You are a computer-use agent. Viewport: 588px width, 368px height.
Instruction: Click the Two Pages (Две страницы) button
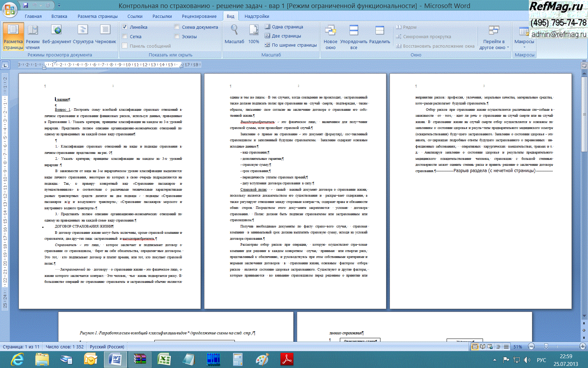pos(283,36)
